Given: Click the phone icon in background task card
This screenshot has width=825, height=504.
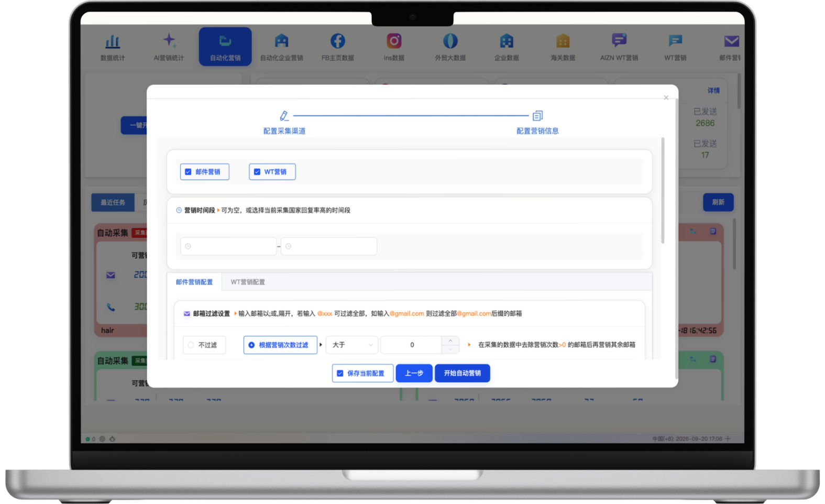Looking at the screenshot, I should tap(111, 307).
